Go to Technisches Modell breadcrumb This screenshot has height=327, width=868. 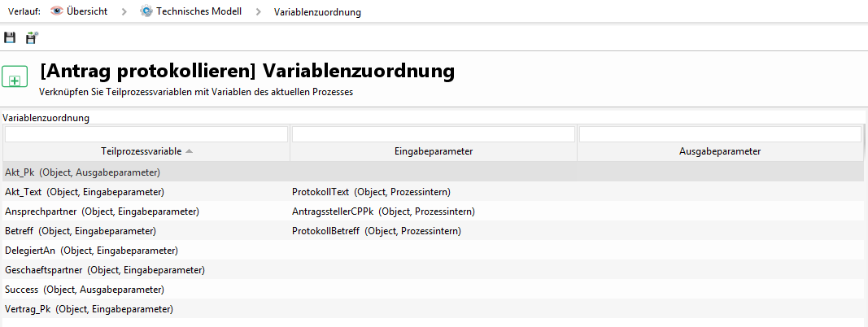pos(198,11)
